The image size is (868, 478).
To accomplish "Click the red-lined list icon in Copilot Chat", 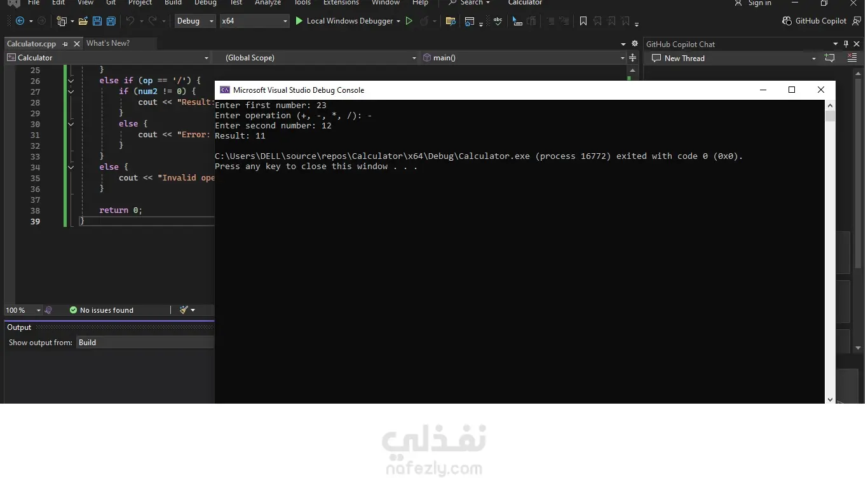I will pos(853,58).
